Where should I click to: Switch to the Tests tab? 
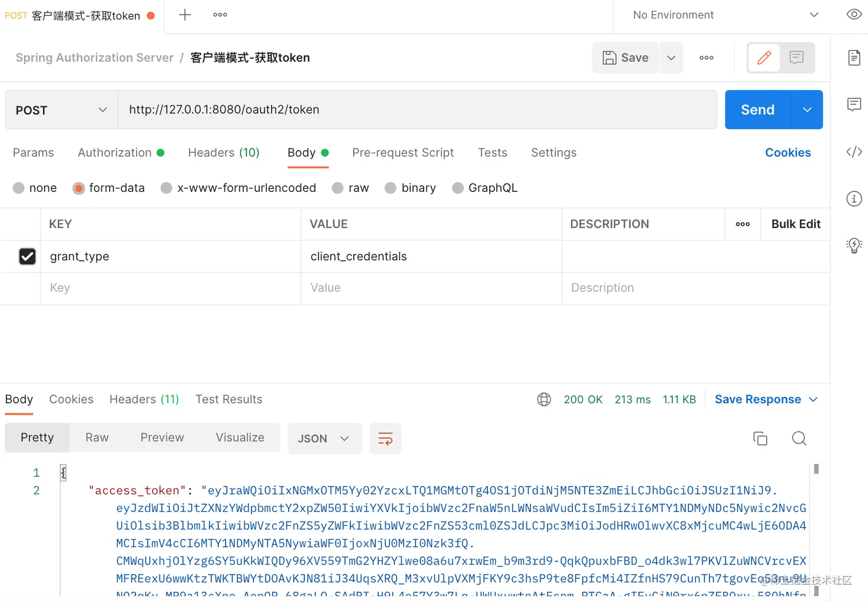coord(492,152)
